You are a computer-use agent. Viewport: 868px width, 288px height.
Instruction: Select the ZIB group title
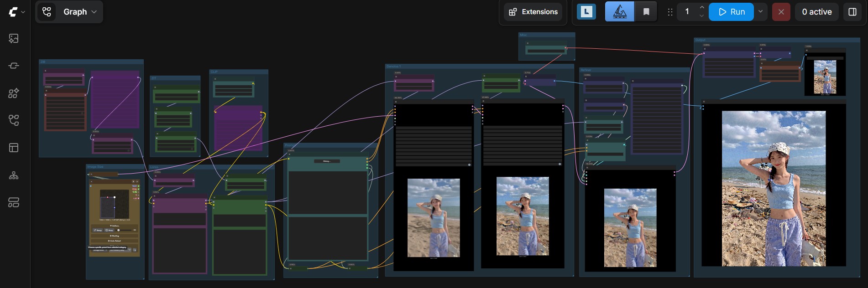click(x=42, y=62)
